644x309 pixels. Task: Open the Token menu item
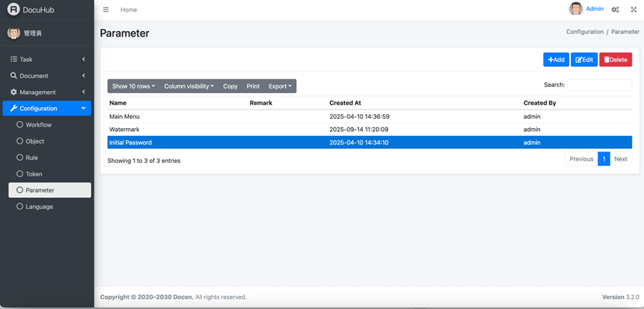pyautogui.click(x=50, y=174)
